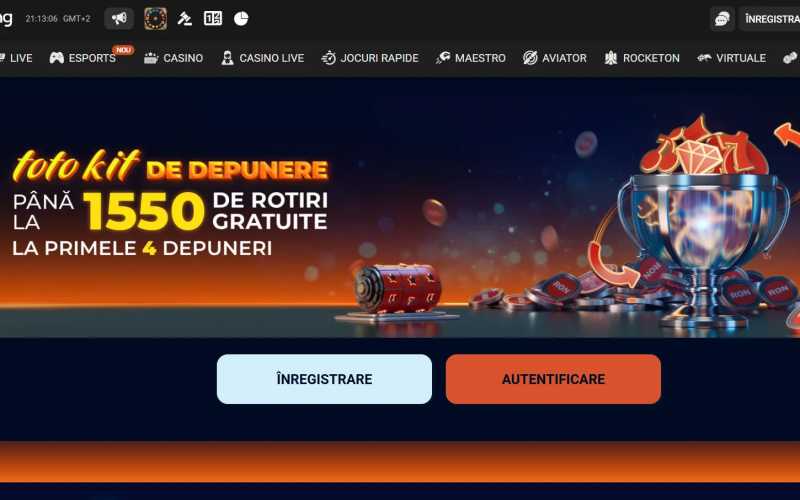800x500 pixels.
Task: Click the light blue ÎNREGISTRARE button
Action: point(324,379)
